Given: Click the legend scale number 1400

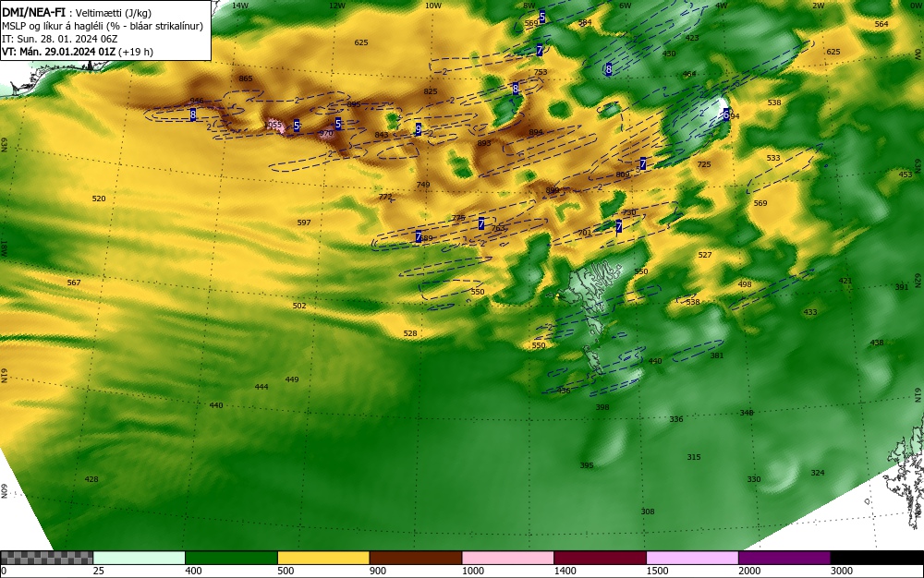Looking at the screenshot, I should (x=565, y=571).
